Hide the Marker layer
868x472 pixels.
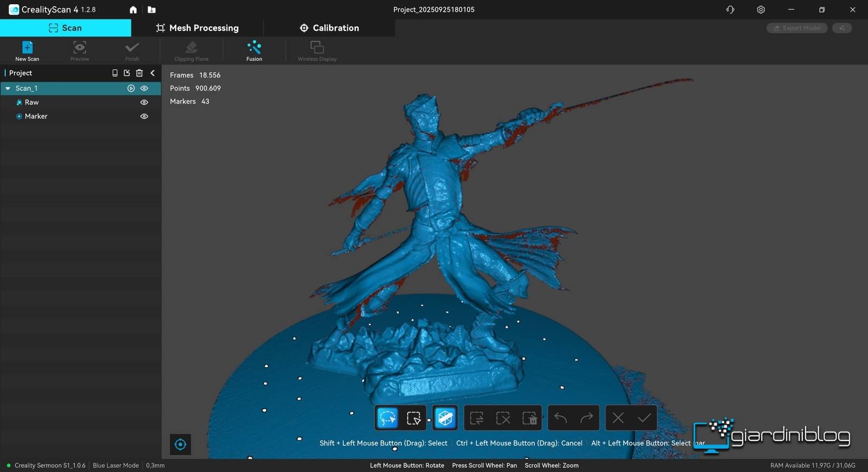coord(144,116)
